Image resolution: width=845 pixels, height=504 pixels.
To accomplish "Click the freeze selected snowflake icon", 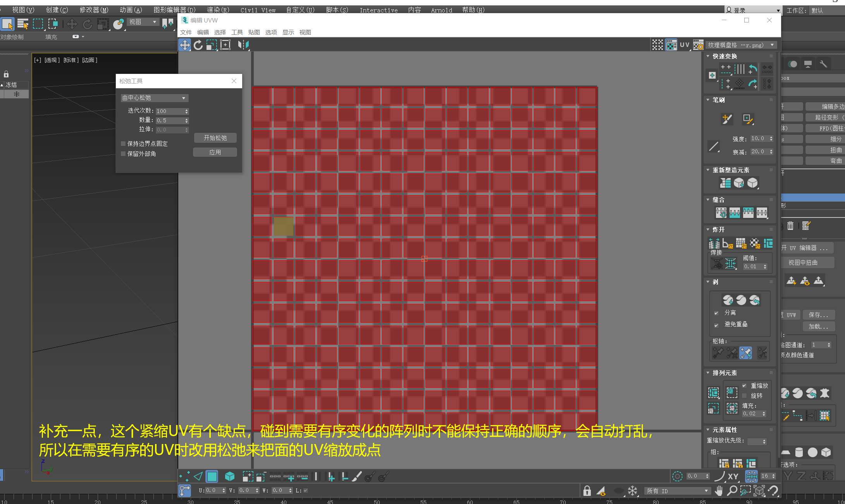I will (x=633, y=491).
